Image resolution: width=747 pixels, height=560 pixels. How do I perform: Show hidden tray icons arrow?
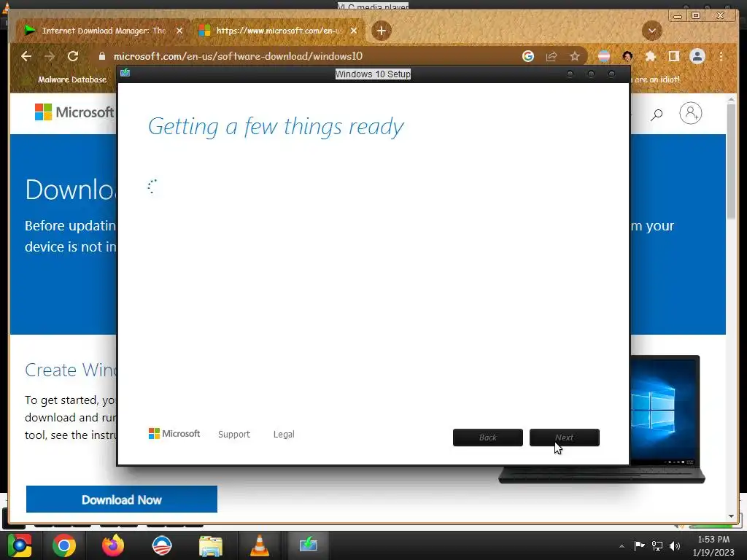tap(622, 546)
